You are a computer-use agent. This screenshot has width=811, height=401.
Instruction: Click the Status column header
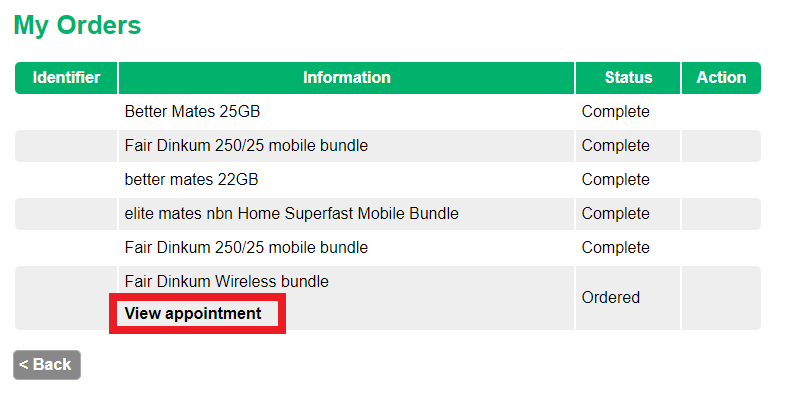pos(628,78)
